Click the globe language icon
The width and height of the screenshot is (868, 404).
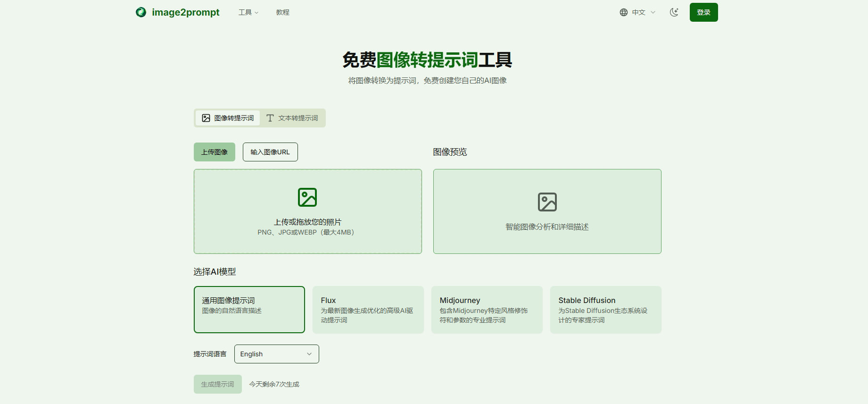coord(624,12)
